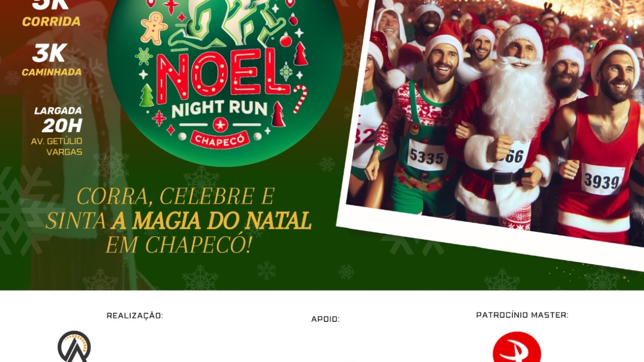Click the candy cane icon

[300, 99]
